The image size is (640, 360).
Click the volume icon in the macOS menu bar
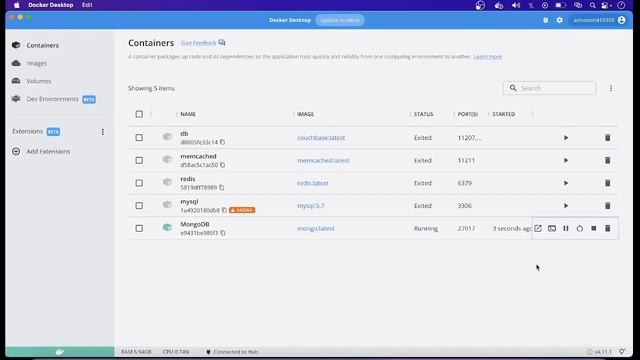[x=516, y=5]
